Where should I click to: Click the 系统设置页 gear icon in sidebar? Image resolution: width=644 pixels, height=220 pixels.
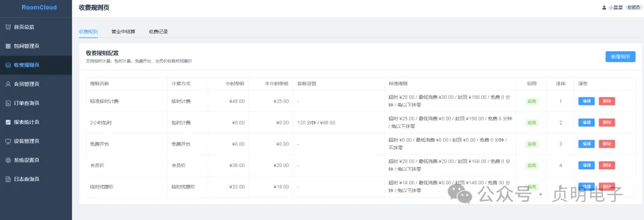[x=8, y=160]
